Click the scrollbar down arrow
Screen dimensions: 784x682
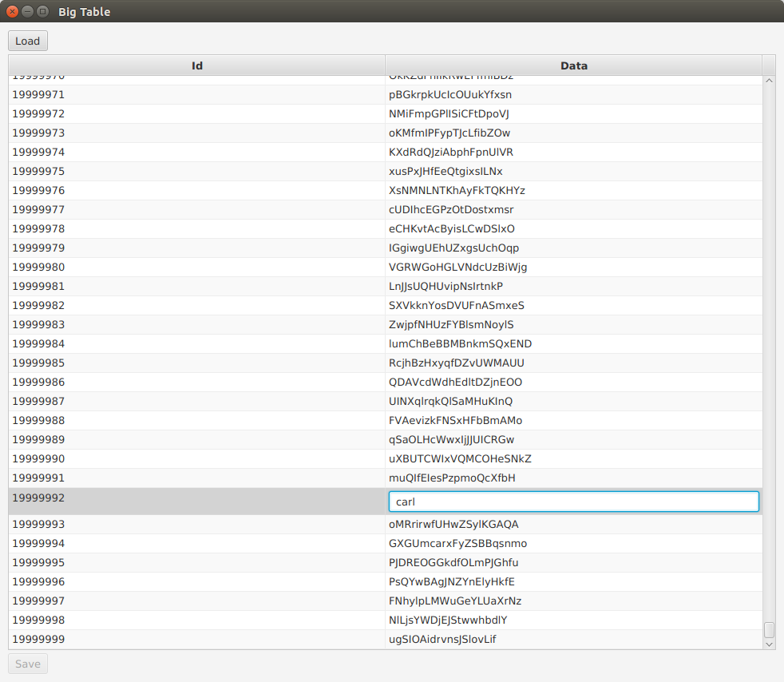coord(769,644)
